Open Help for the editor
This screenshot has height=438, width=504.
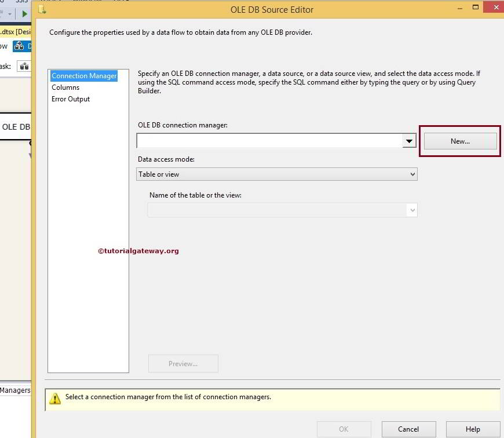[473, 429]
